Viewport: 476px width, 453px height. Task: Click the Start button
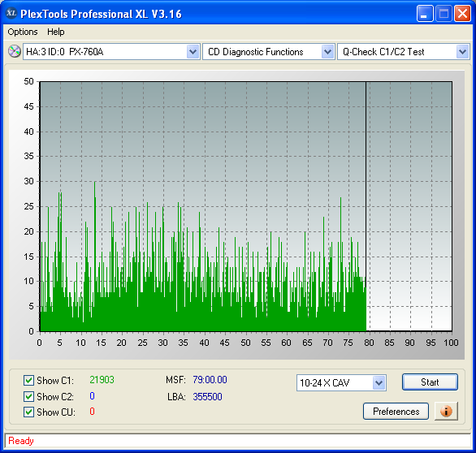click(x=430, y=382)
